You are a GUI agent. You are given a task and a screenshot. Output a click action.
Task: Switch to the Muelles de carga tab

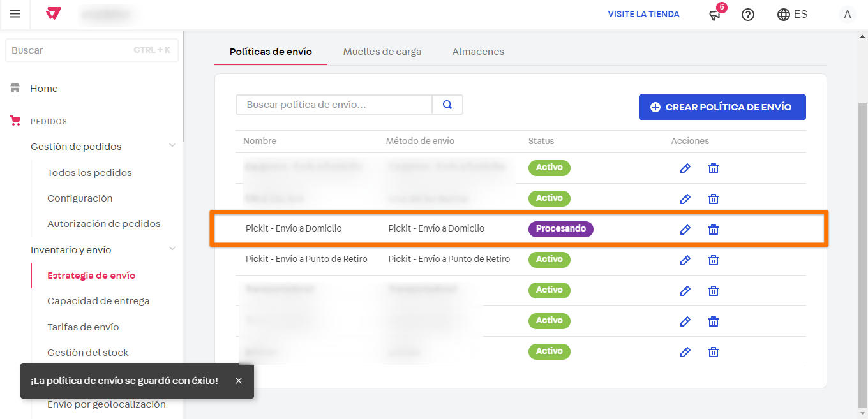pos(382,52)
